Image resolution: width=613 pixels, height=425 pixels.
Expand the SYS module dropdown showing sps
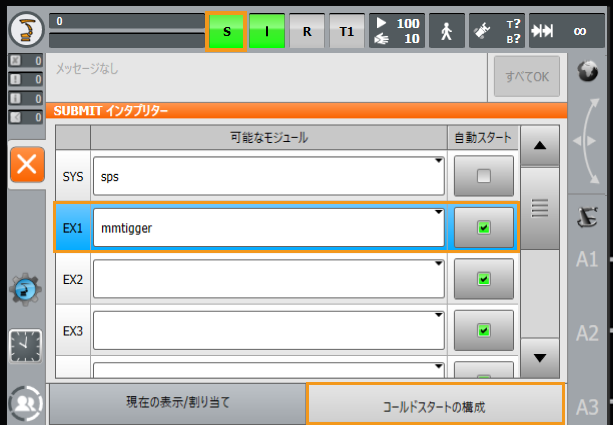pos(269,176)
